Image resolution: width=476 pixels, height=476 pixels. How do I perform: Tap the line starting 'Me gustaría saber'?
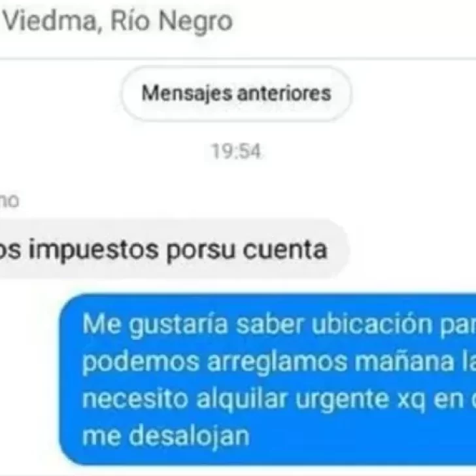pyautogui.click(x=279, y=324)
